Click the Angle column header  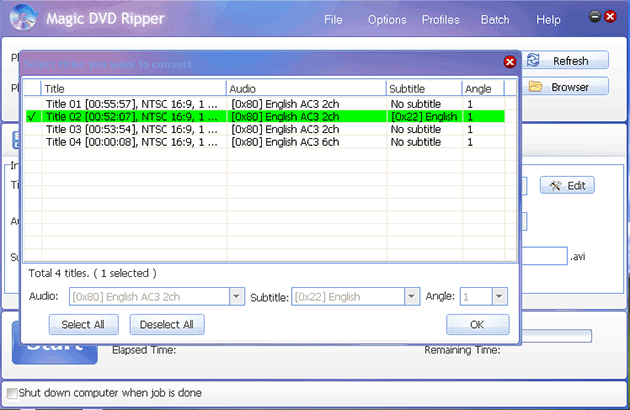(483, 88)
